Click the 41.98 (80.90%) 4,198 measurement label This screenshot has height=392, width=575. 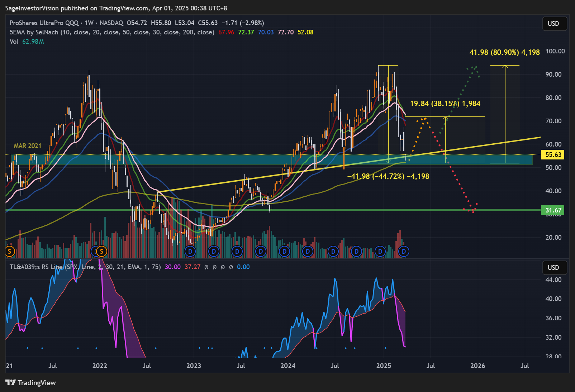click(x=505, y=52)
